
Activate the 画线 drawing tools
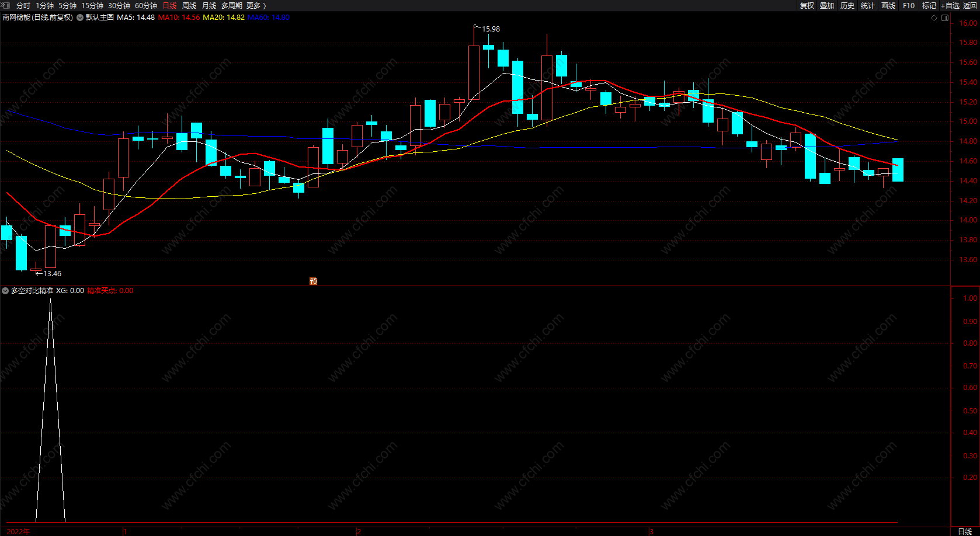(x=888, y=6)
